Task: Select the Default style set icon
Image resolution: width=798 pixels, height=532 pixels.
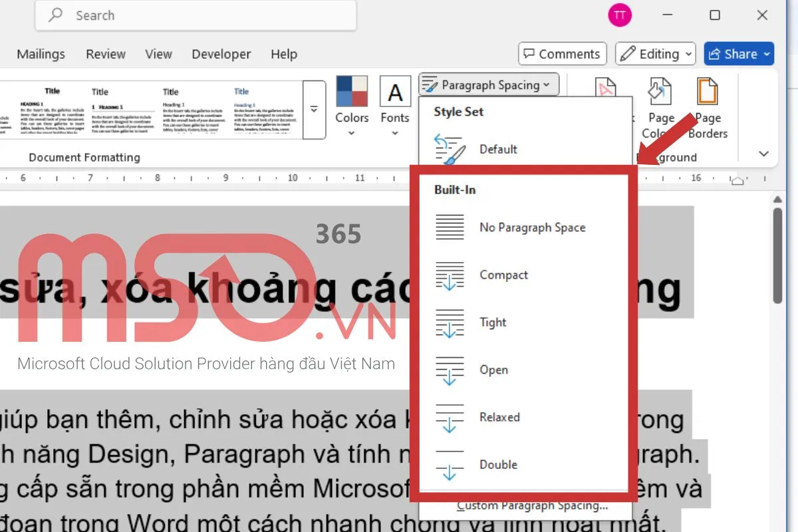Action: tap(450, 149)
